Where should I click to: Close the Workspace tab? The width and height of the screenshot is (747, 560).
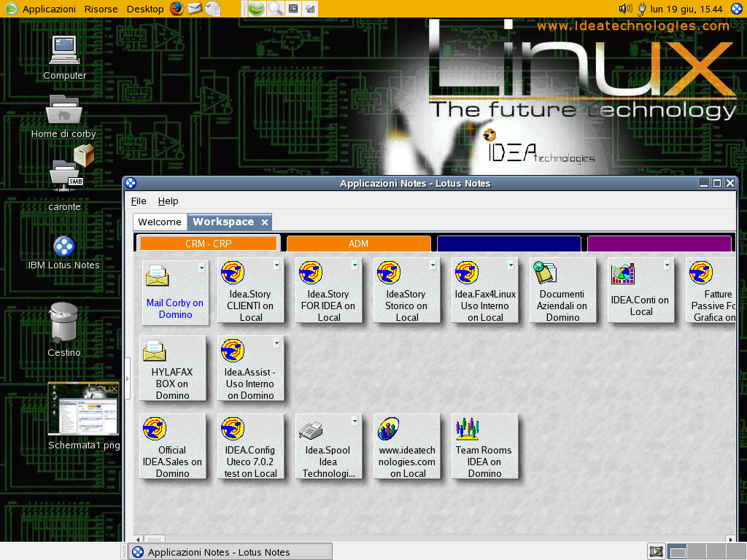click(265, 222)
